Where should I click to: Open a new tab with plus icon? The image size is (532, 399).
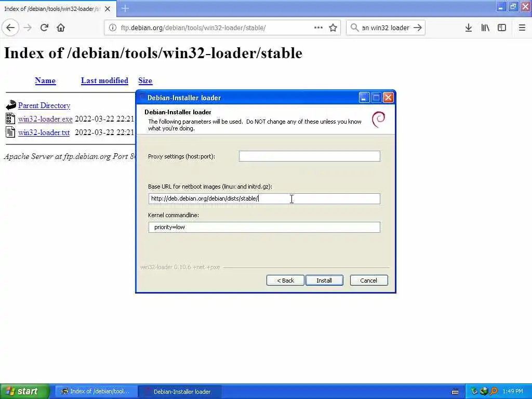click(x=125, y=8)
